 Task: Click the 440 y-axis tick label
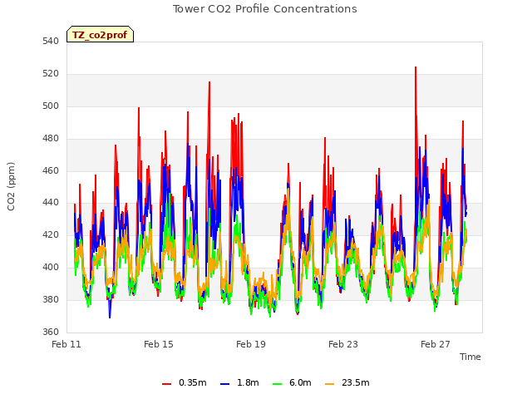coord(51,203)
